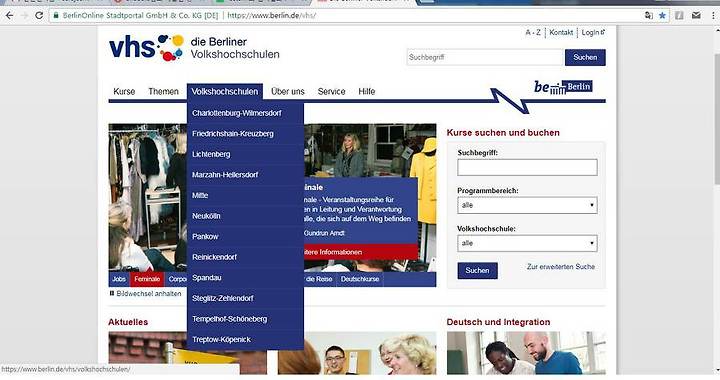The width and height of the screenshot is (720, 380).
Task: Choose Lichtenberg in the dropdown
Action: [245, 154]
